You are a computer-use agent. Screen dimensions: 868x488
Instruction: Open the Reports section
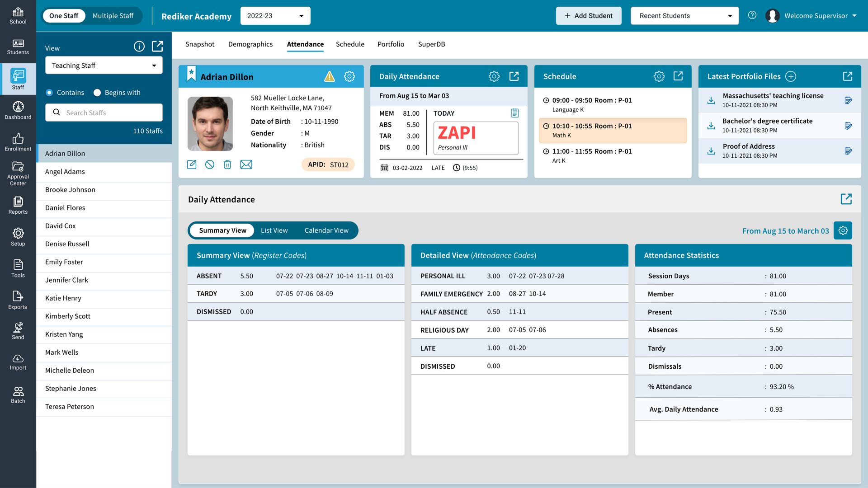[18, 206]
